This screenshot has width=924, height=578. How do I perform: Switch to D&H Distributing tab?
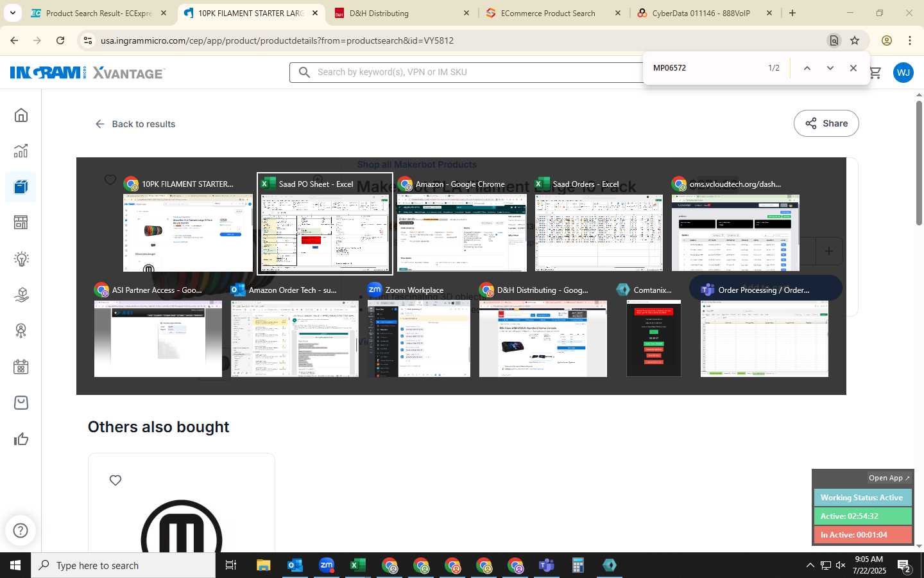(403, 13)
